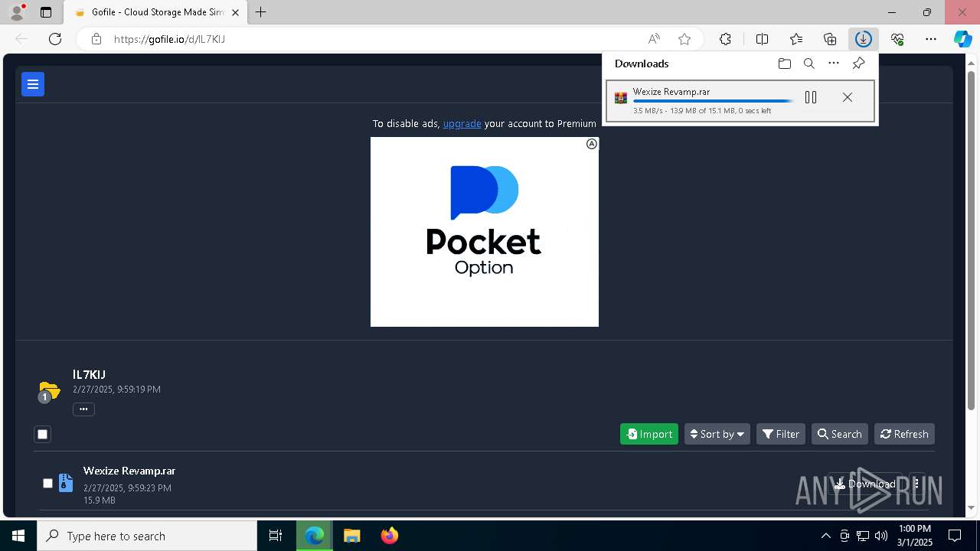Open the Wexize Revamp.rar file name
The image size is (980, 551).
click(129, 471)
